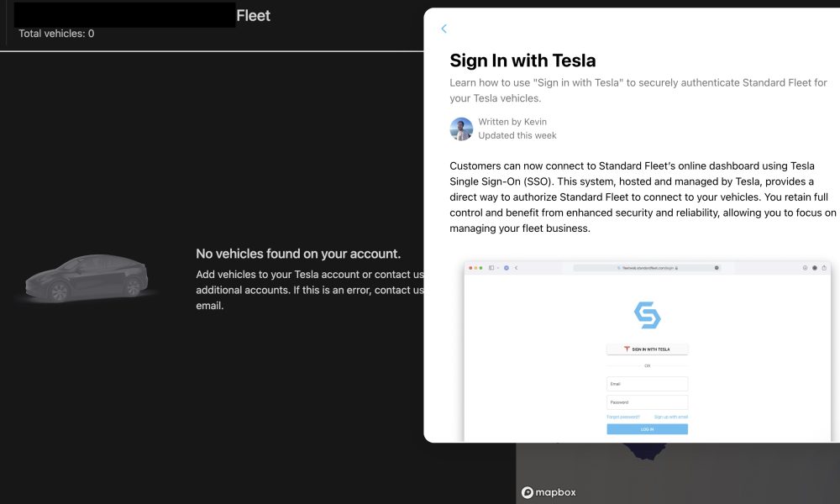
Task: Click the blue LOG IN button
Action: (x=647, y=429)
